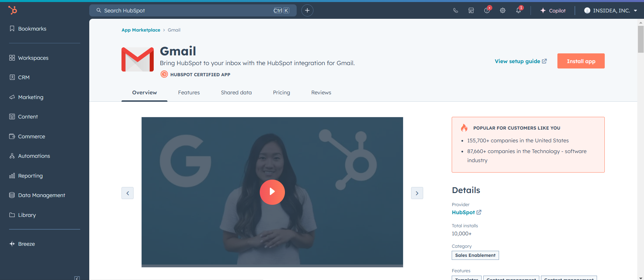
Task: Click the video progress bar
Action: [272, 266]
